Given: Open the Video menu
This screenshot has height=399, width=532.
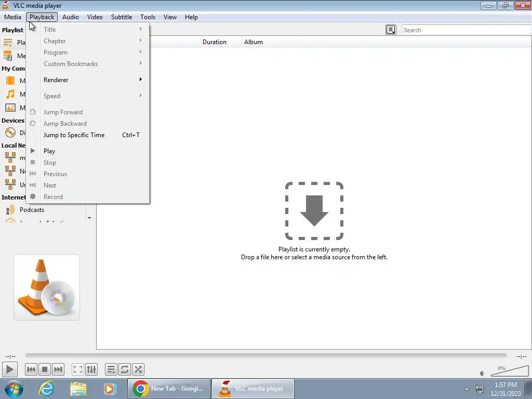Looking at the screenshot, I should [95, 17].
